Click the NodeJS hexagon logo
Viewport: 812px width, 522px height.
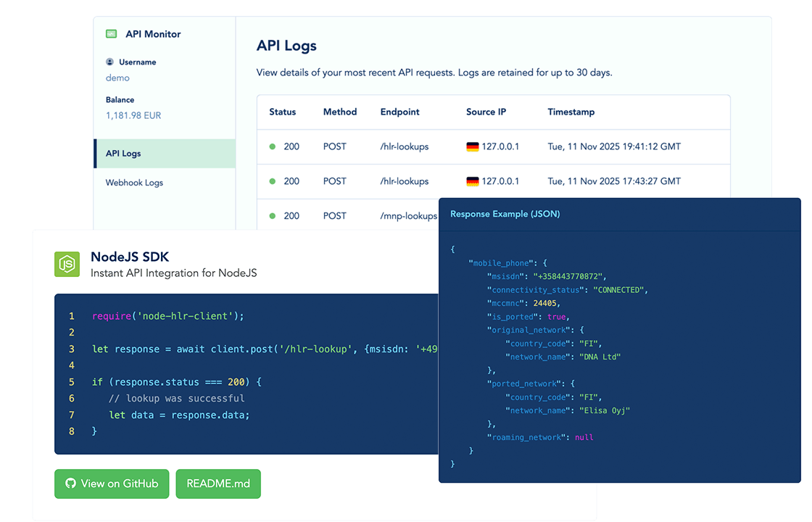tap(67, 264)
